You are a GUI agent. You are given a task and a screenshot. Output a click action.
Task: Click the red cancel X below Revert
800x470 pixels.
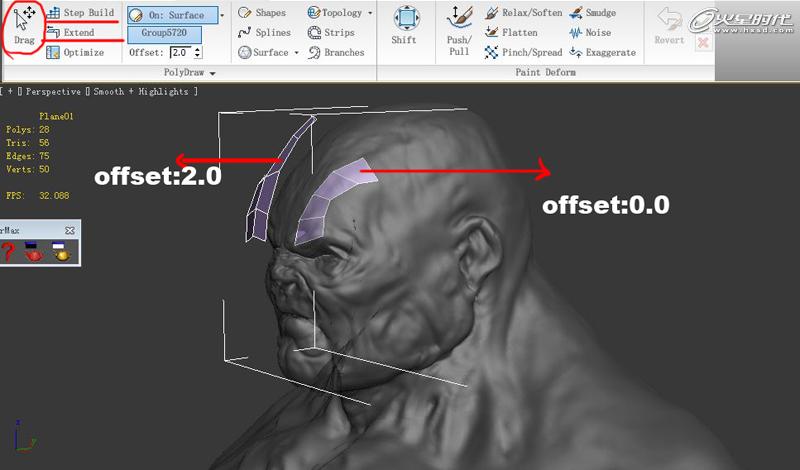703,42
